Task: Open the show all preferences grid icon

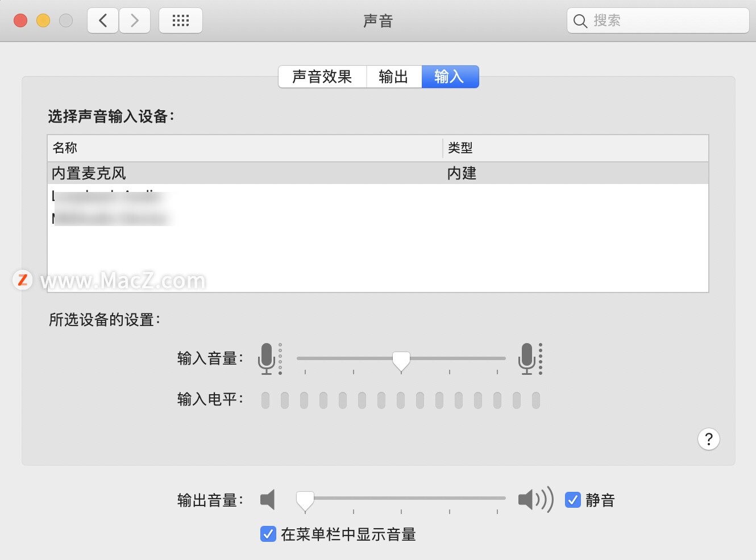Action: click(x=180, y=20)
